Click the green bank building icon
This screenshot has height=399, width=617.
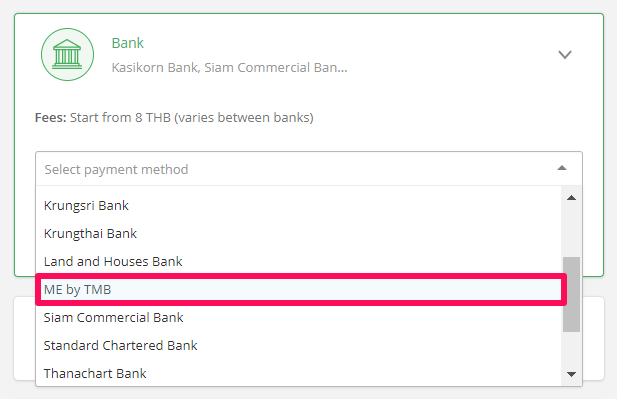coord(67,54)
